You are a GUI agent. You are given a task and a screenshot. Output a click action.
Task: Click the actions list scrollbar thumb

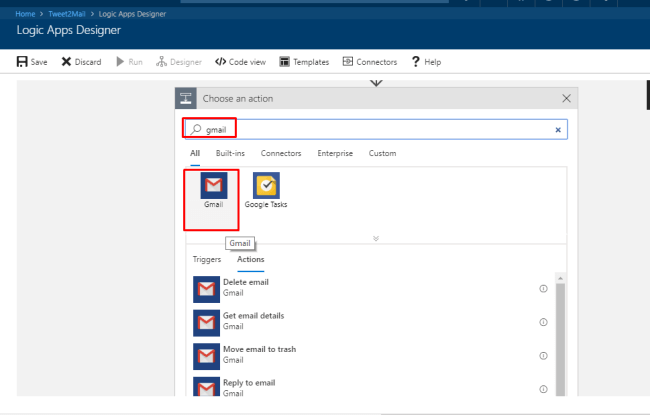(x=560, y=340)
